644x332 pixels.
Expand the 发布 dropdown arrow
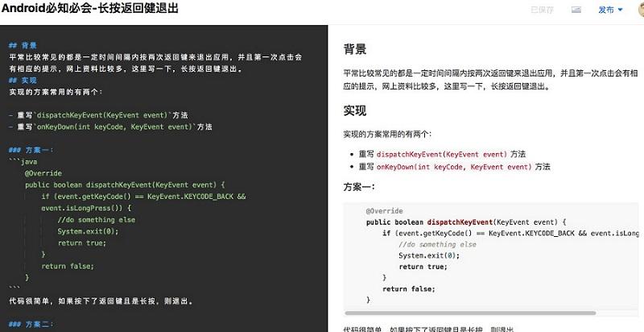[x=620, y=10]
